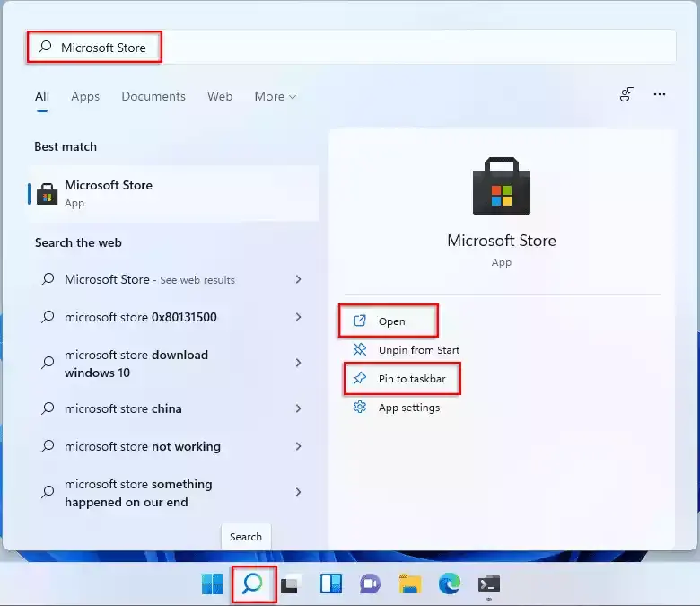
Task: Expand arrow for 'something happened on our end'
Action: pos(298,492)
